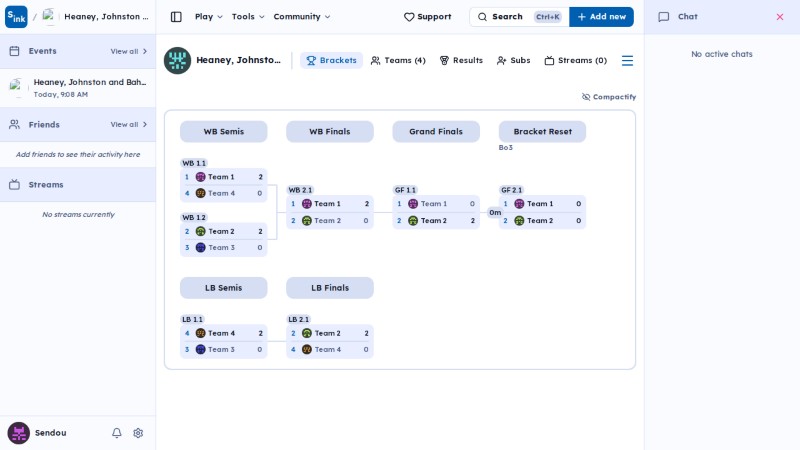The image size is (800, 450).
Task: Click the Sendou user avatar
Action: pyautogui.click(x=18, y=433)
